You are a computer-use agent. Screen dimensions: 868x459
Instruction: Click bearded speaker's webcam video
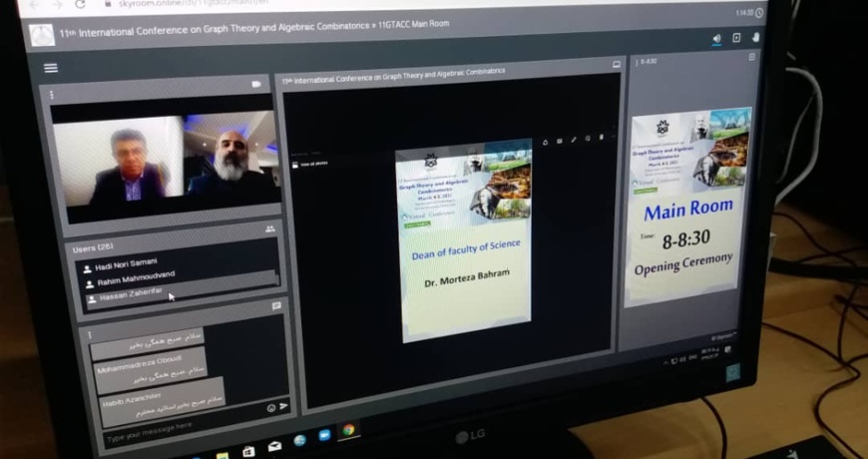pyautogui.click(x=229, y=155)
